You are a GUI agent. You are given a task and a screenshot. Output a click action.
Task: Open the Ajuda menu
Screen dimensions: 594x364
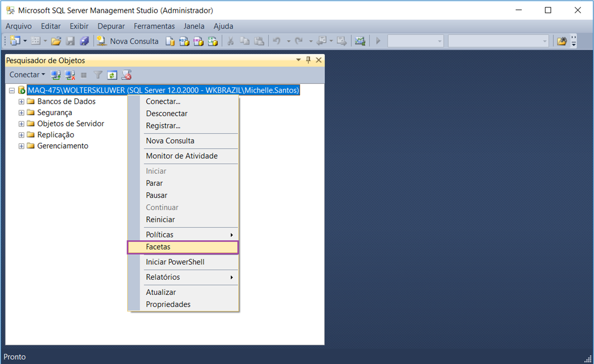(x=223, y=26)
